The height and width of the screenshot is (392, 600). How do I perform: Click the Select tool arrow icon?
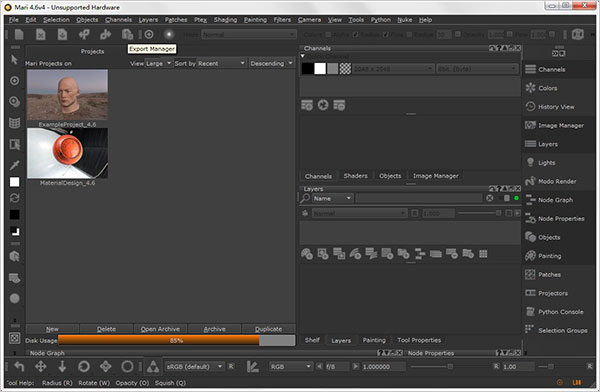pos(15,60)
